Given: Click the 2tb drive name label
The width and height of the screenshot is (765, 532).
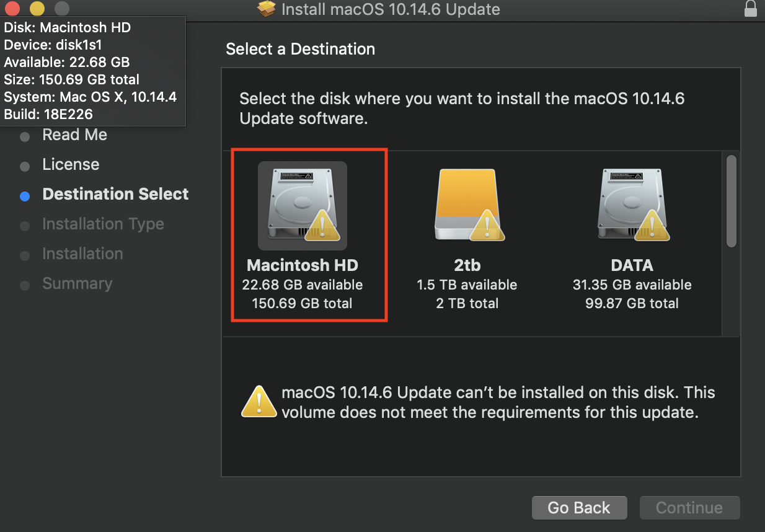Looking at the screenshot, I should pyautogui.click(x=467, y=265).
